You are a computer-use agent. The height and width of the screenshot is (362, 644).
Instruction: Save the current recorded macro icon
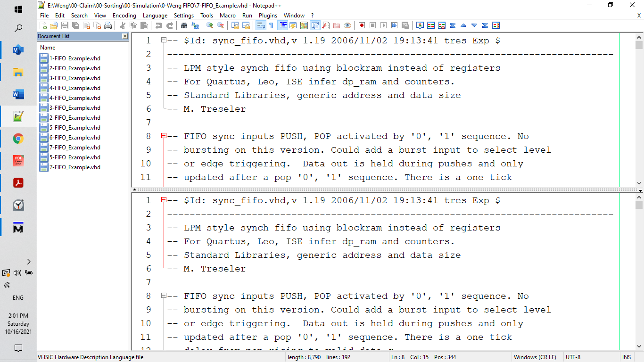(405, 25)
